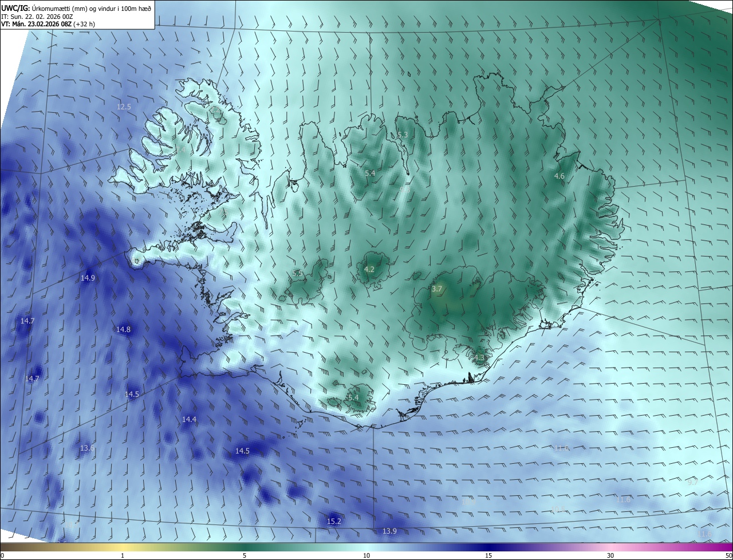Click the '9.7' value label on the map
733x560 pixels.
point(692,482)
